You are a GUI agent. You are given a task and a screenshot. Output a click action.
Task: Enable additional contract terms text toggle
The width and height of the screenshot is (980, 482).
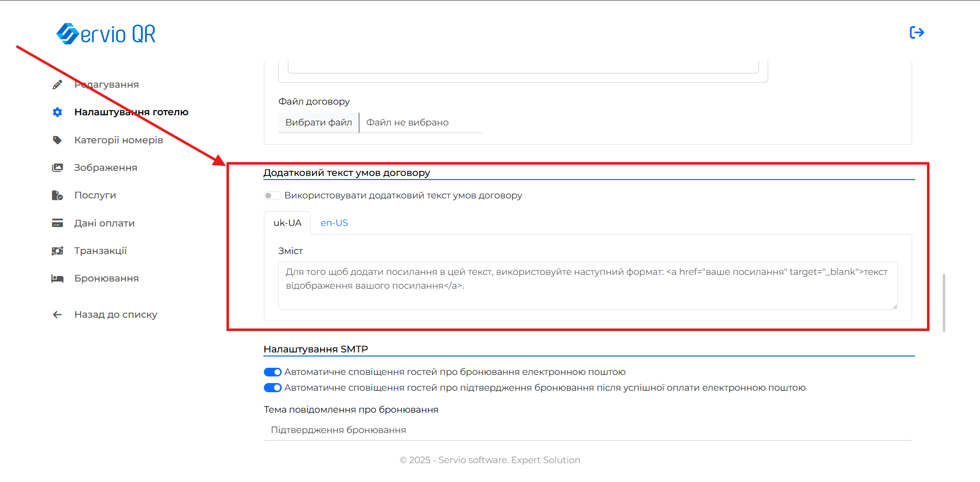[x=272, y=196]
